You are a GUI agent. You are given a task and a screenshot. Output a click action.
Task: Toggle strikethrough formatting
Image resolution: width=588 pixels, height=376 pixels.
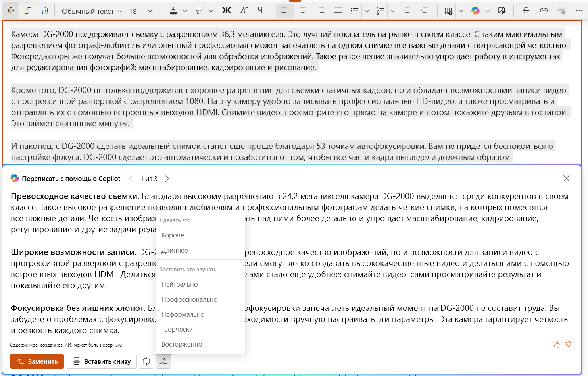(x=526, y=11)
